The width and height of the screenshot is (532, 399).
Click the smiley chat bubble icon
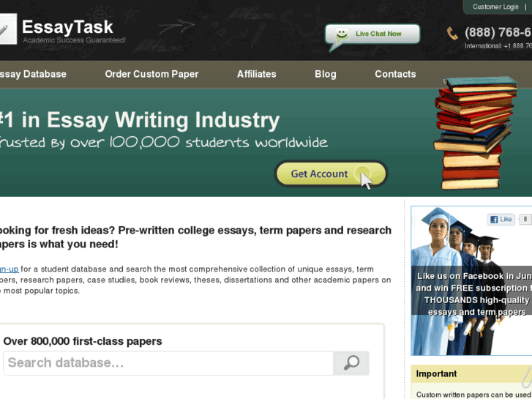coord(341,34)
